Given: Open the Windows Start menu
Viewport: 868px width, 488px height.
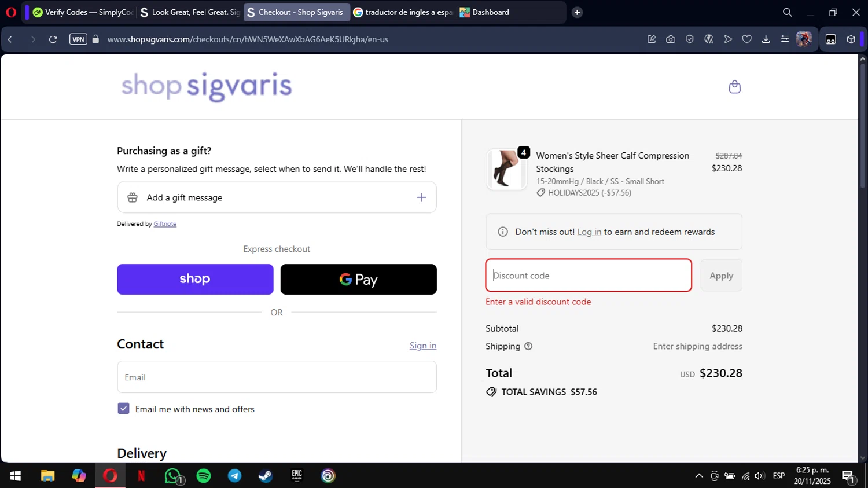Looking at the screenshot, I should (16, 476).
